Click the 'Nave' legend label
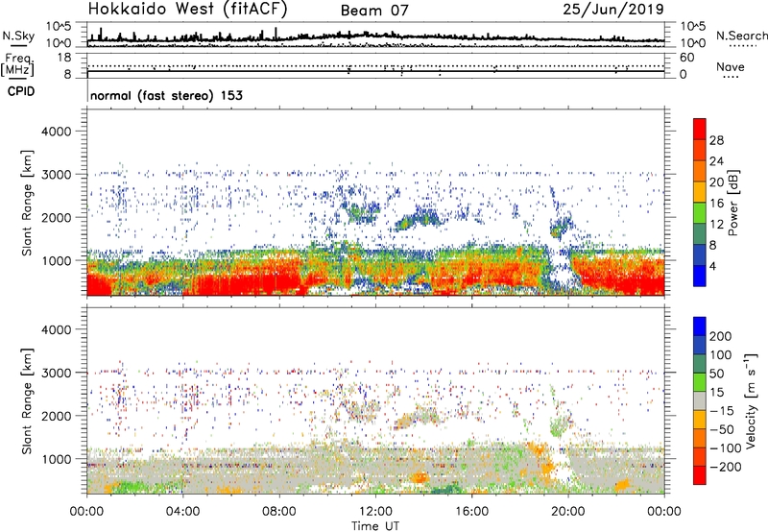Image resolution: width=768 pixels, height=532 pixels. click(x=731, y=67)
